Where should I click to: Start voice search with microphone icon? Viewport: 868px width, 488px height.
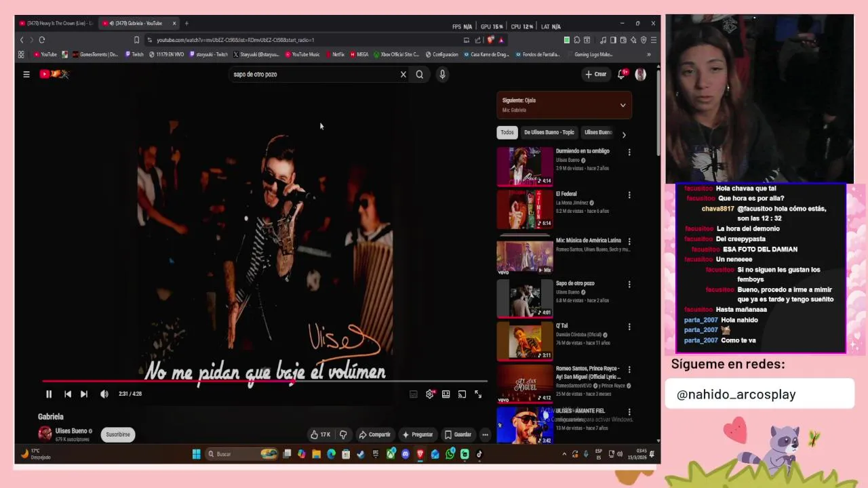coord(442,75)
